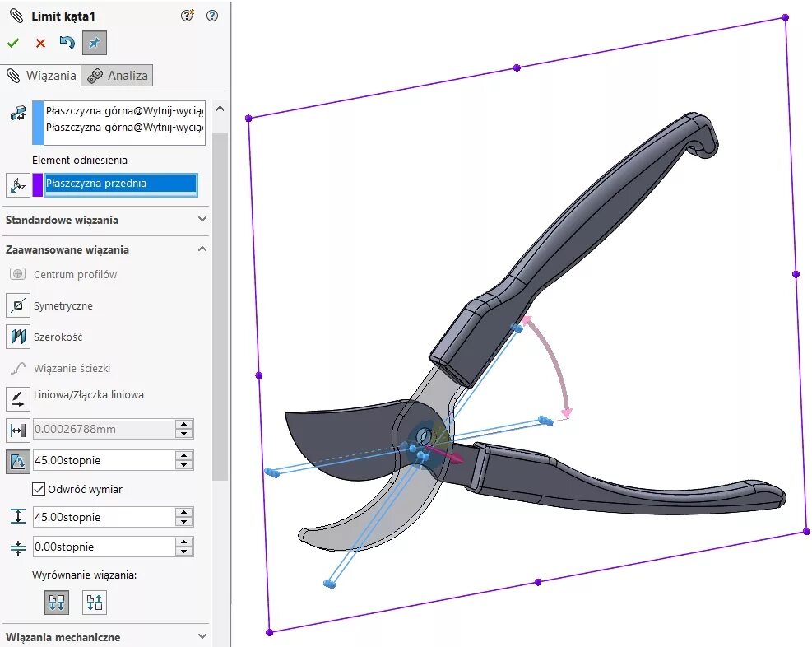Increase angle value next to angle icon
Screen dimensions: 812x647
183,455
